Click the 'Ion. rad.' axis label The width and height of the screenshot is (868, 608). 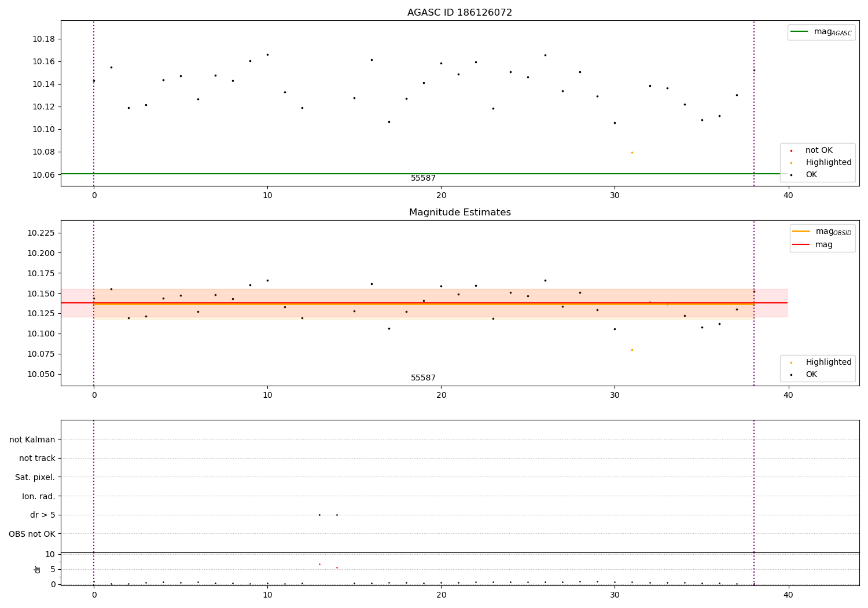click(x=39, y=496)
